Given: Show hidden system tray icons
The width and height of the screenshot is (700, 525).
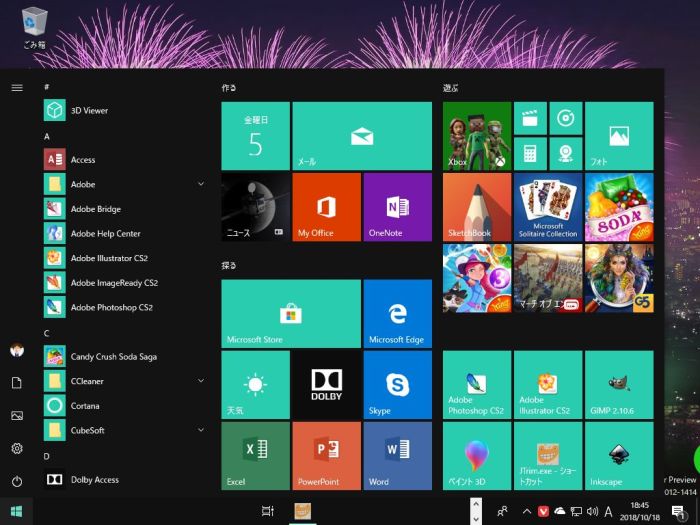Looking at the screenshot, I should [527, 511].
